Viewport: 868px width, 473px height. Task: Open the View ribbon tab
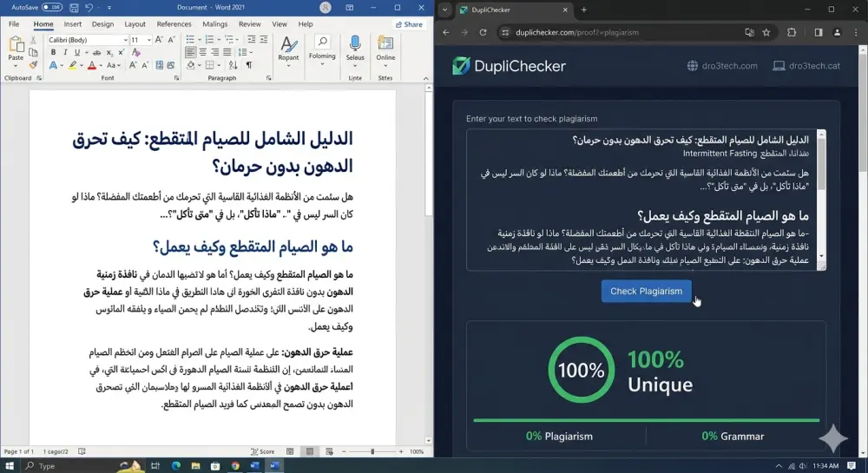[x=279, y=24]
